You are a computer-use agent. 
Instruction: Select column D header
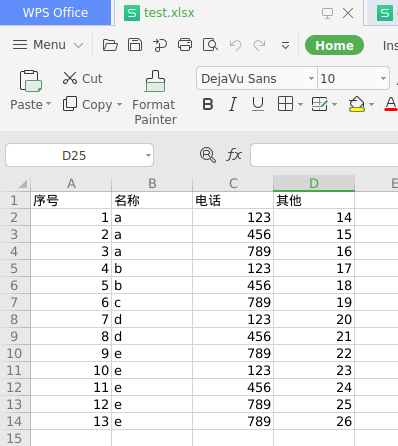(314, 183)
